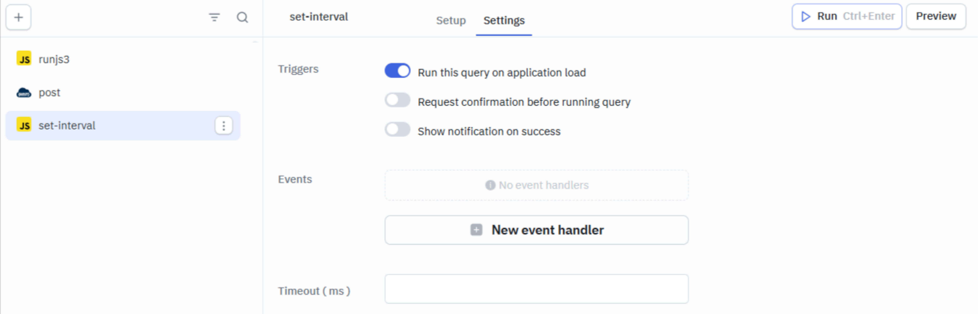Click the plus icon in New event handler
This screenshot has width=980, height=314.
[x=476, y=230]
